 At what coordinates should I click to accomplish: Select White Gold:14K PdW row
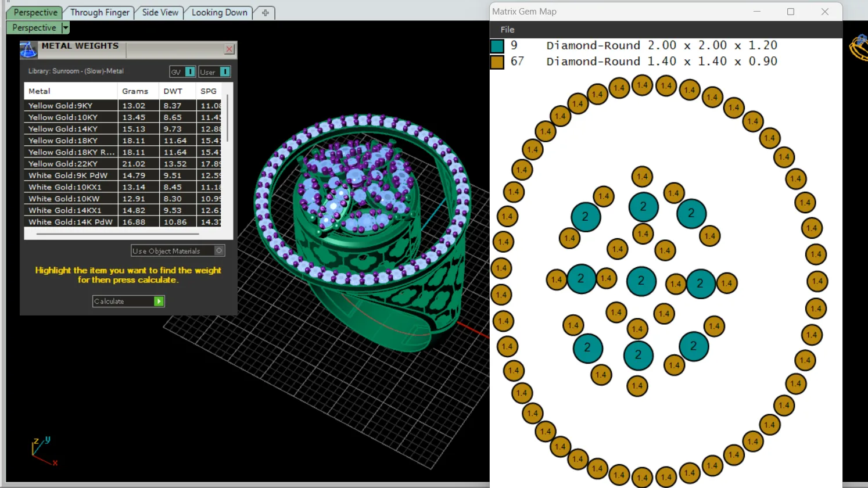(x=122, y=222)
